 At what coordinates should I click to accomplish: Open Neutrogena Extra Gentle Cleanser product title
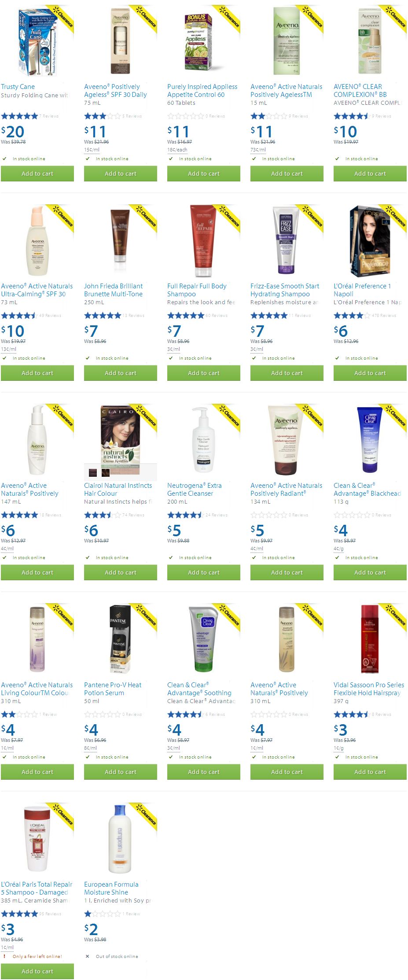(194, 490)
